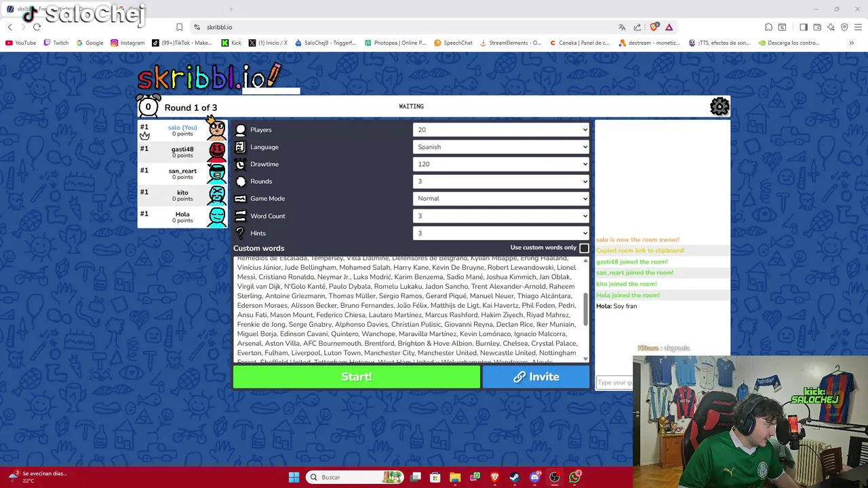The image size is (868, 488).
Task: Open the Rounds dropdown
Action: (x=501, y=182)
